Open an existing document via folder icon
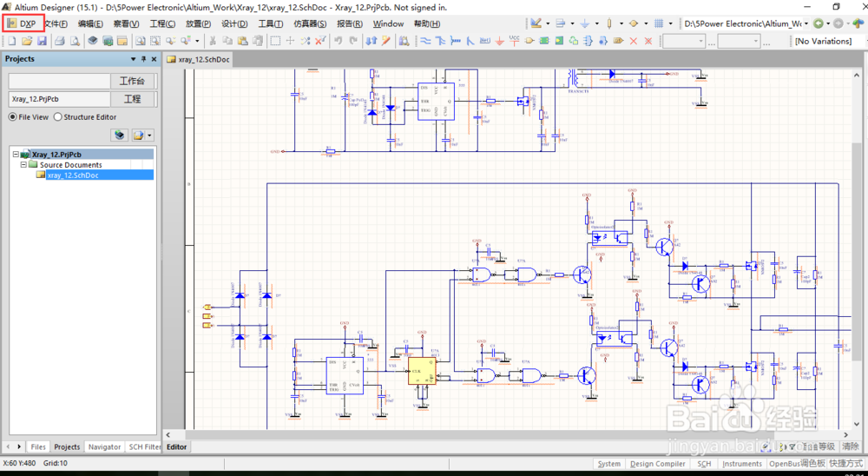This screenshot has width=868, height=476. coord(27,41)
